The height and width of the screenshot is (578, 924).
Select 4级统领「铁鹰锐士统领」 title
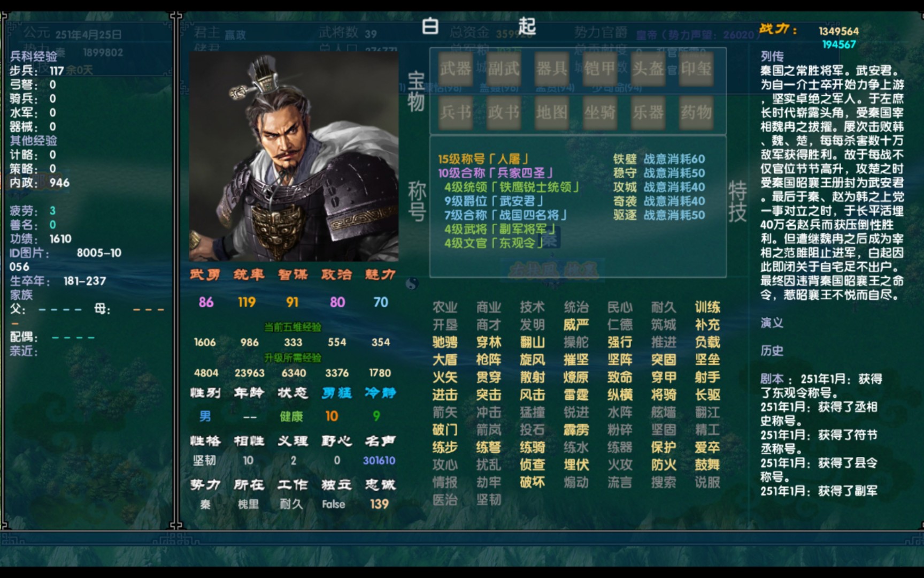pyautogui.click(x=512, y=187)
